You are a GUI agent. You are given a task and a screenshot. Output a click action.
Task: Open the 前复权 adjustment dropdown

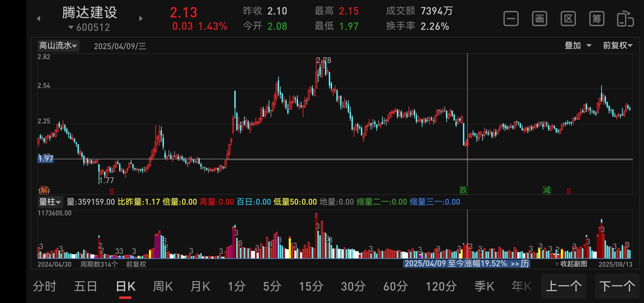coord(617,46)
